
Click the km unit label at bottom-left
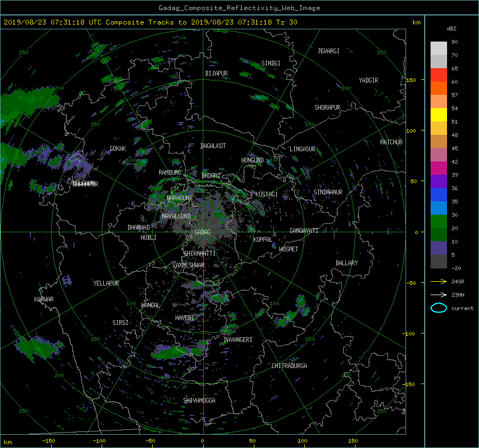(7, 442)
